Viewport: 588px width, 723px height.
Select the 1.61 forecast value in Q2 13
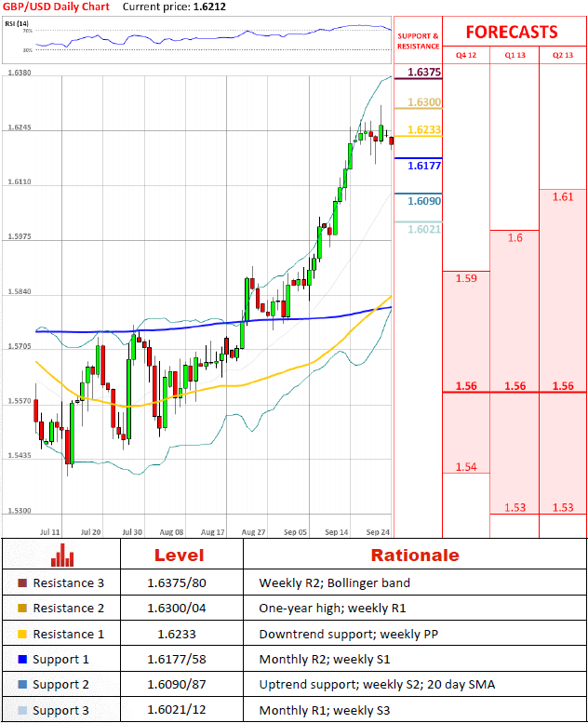tap(563, 197)
